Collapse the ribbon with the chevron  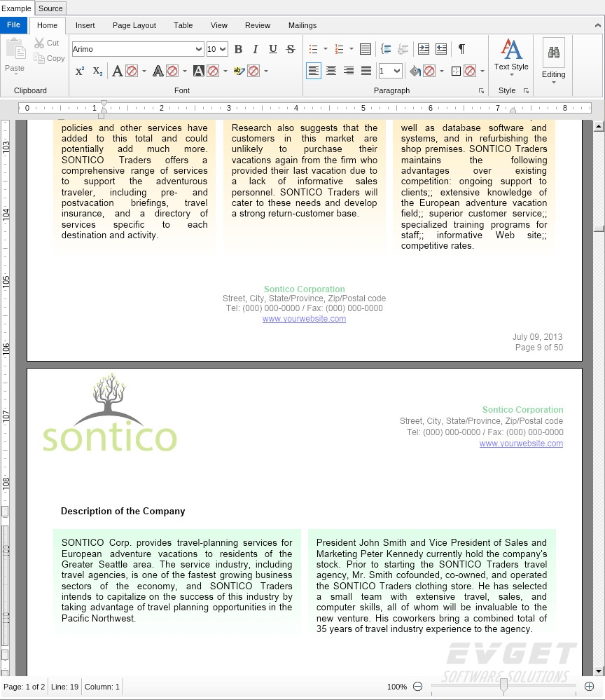(x=598, y=25)
